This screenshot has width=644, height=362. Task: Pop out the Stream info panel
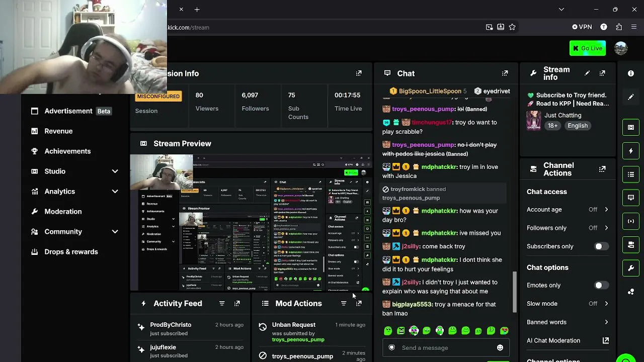point(602,73)
